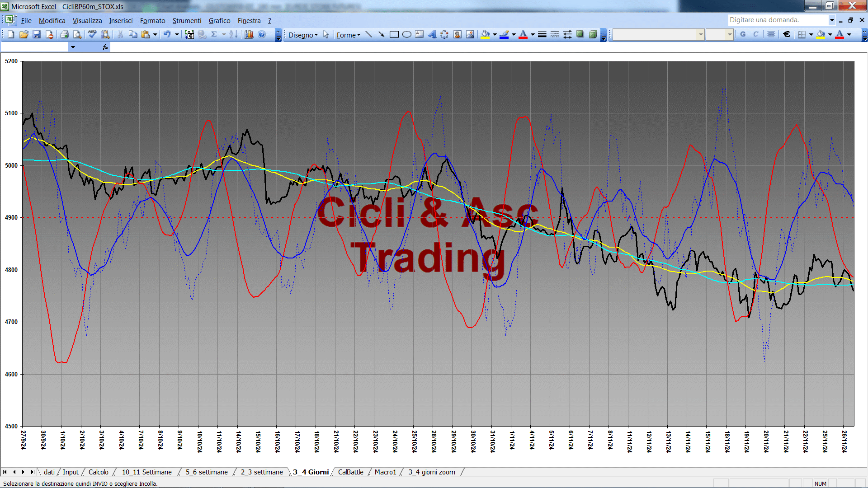The height and width of the screenshot is (488, 868).
Task: Open Dash Style options icon
Action: coord(555,34)
